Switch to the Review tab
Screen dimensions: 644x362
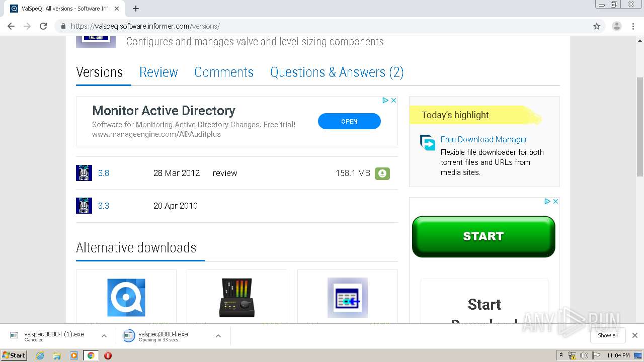pyautogui.click(x=158, y=72)
